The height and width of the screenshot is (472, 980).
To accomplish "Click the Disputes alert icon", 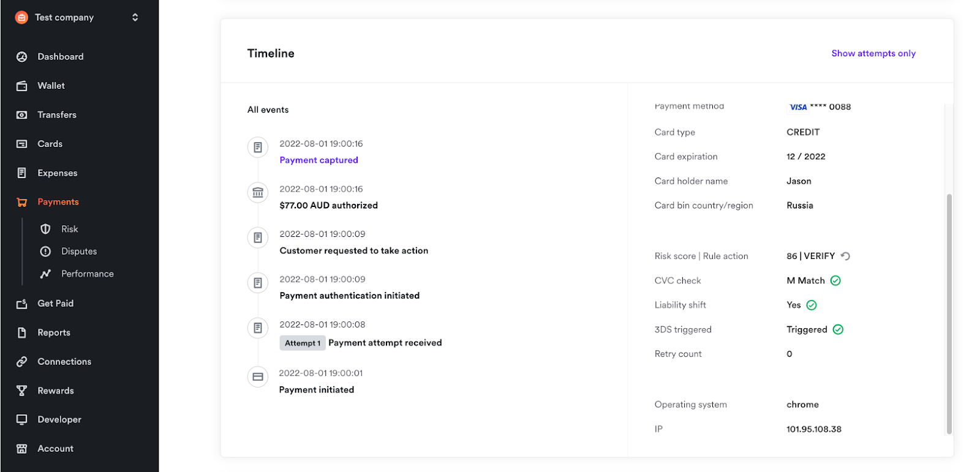I will coord(45,252).
